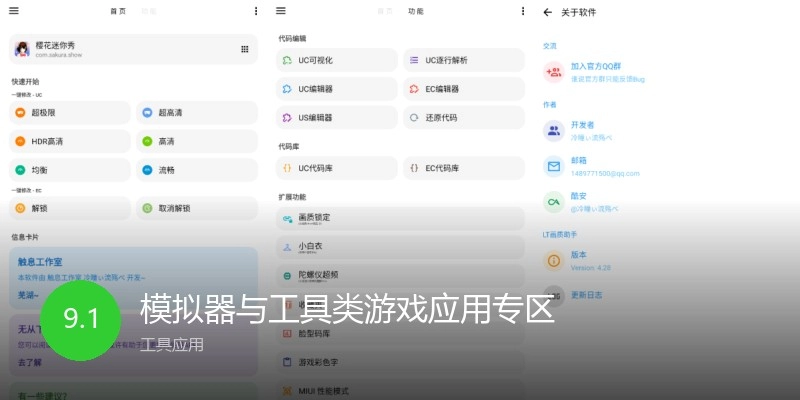Screen dimensions: 800x400
Task: Apply the 超高清 quality preset
Action: (x=197, y=113)
